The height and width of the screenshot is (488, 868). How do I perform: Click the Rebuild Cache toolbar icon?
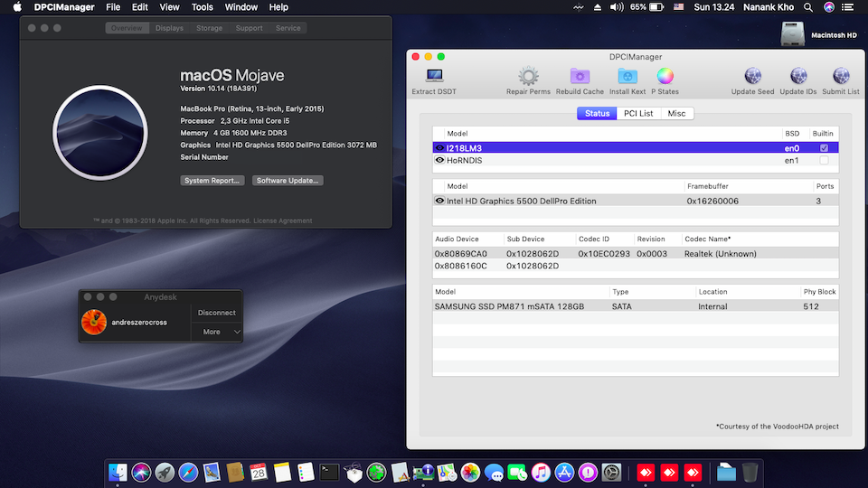click(580, 76)
